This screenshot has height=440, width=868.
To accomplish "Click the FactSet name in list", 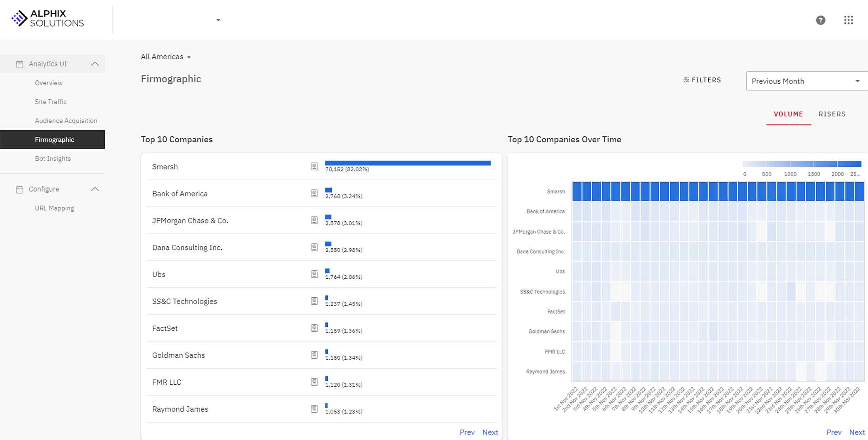I will click(x=165, y=328).
